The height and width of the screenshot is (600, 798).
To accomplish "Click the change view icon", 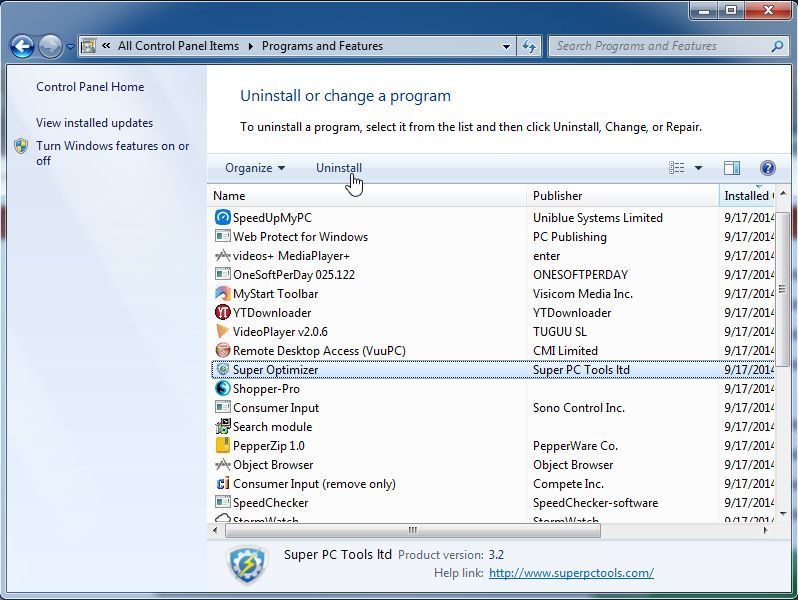I will click(676, 168).
